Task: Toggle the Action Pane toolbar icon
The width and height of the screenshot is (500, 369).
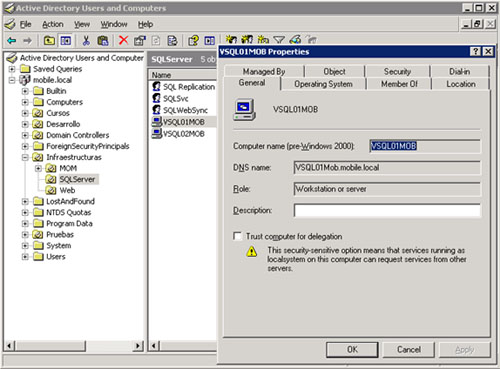Action: pos(210,41)
